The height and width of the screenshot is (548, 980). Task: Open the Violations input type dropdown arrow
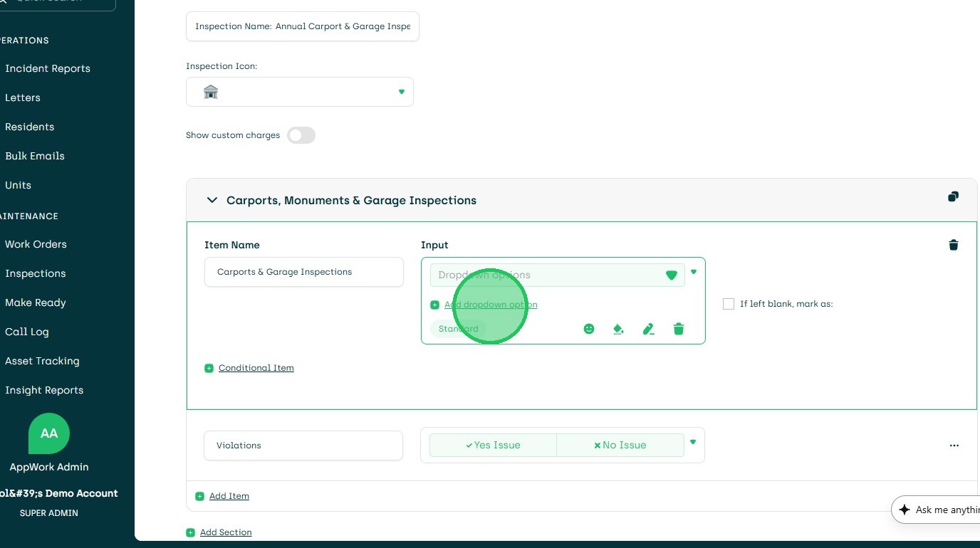693,442
